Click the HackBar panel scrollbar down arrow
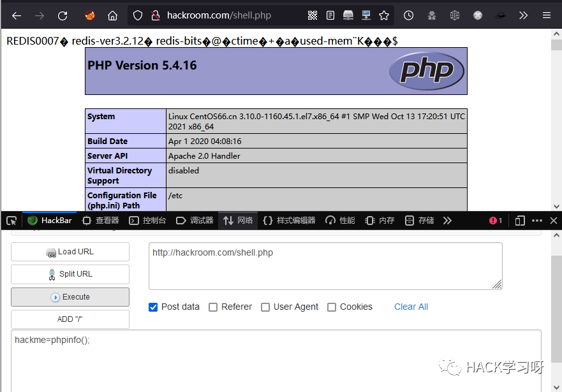Image resolution: width=562 pixels, height=392 pixels. 556,388
